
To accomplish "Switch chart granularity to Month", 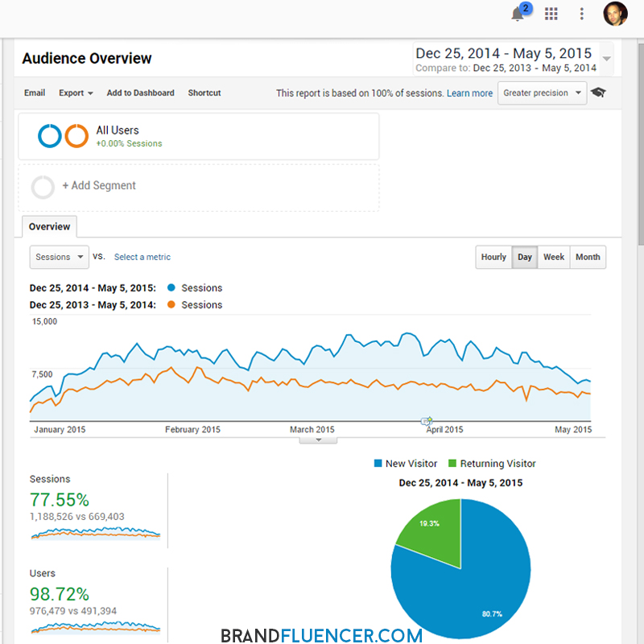I will coord(588,258).
